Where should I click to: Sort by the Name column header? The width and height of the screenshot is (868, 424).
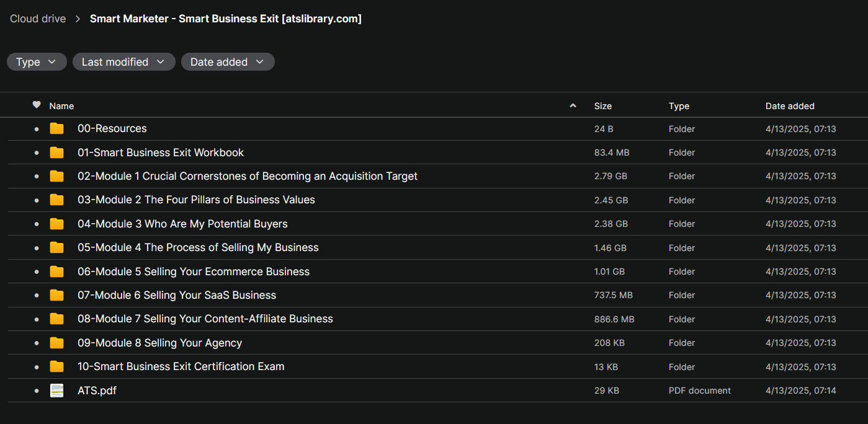[x=61, y=106]
